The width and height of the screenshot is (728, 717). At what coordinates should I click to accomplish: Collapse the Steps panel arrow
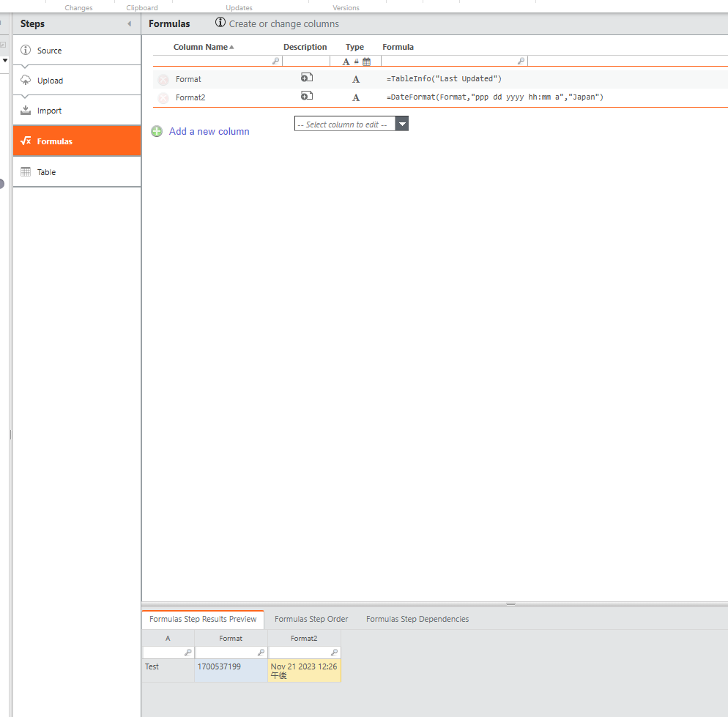pyautogui.click(x=130, y=23)
